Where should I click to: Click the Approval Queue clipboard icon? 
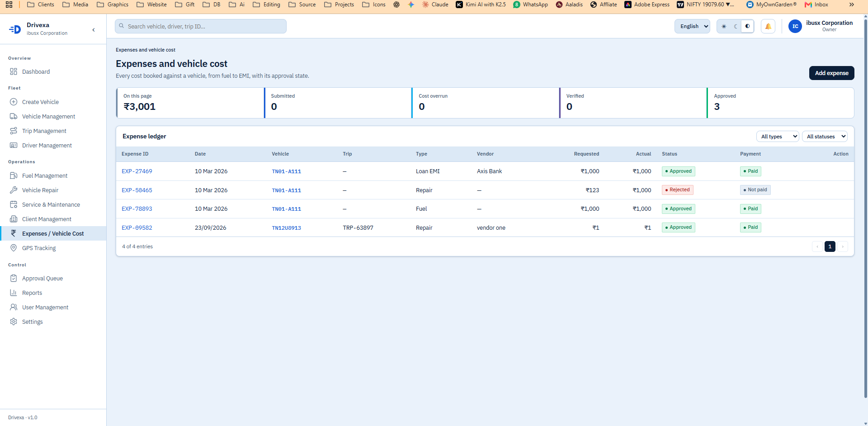click(x=14, y=278)
